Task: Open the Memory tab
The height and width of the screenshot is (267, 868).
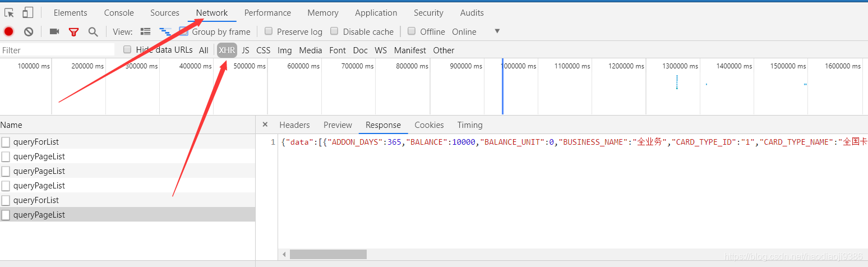Action: click(323, 12)
